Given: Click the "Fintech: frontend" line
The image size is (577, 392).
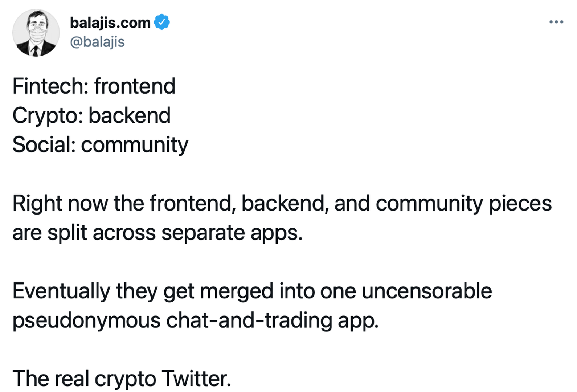Looking at the screenshot, I should 94,86.
